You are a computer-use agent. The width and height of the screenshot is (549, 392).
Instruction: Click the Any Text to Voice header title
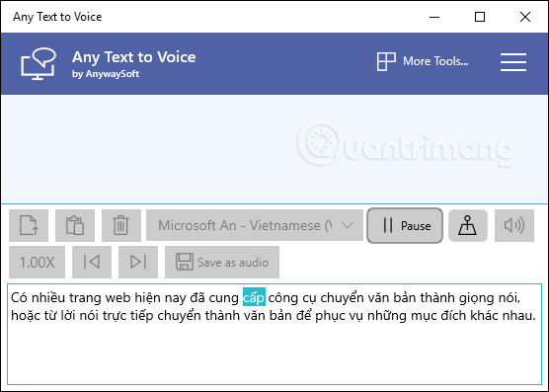click(x=133, y=57)
